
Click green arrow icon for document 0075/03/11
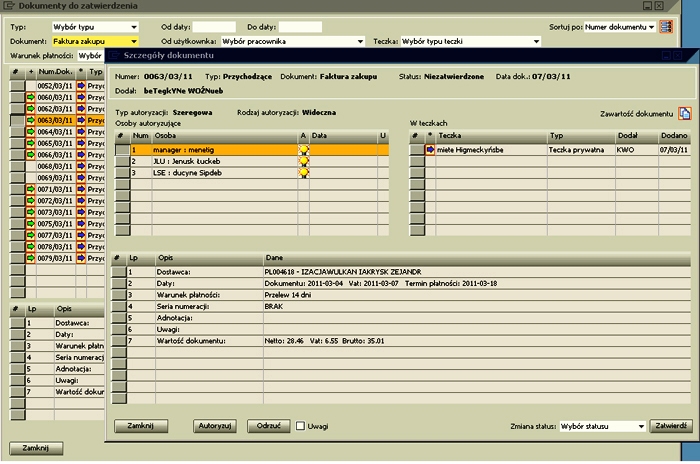[30, 224]
